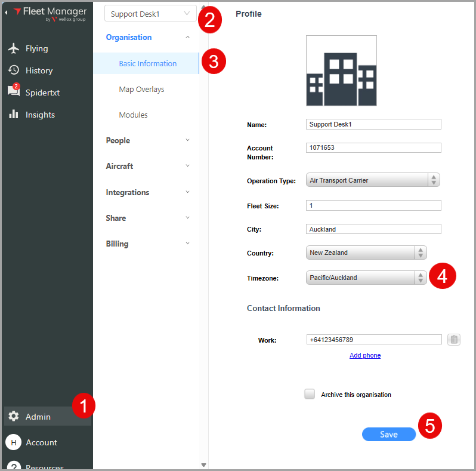This screenshot has height=471, width=476.
Task: Select Modules menu item
Action: click(x=133, y=115)
